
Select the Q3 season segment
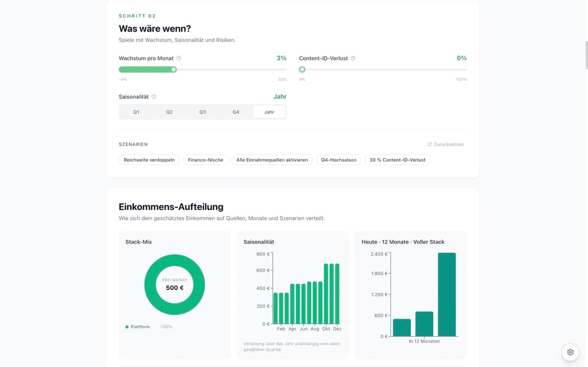coord(203,112)
